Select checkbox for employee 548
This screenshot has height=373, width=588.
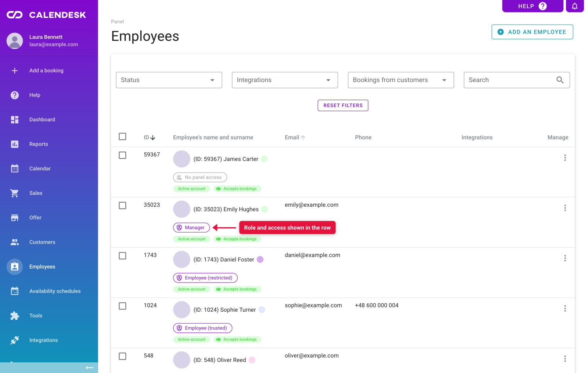click(123, 356)
